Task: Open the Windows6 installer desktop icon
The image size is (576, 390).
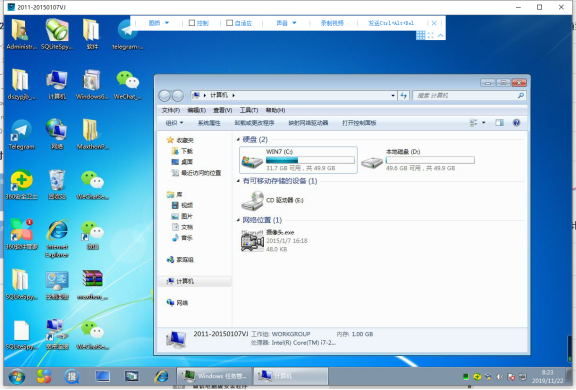Action: [91, 84]
